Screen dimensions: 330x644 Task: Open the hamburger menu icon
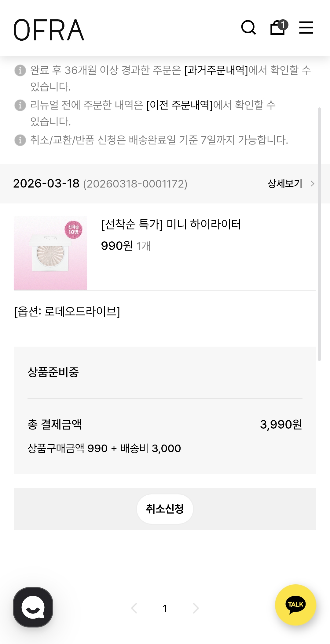306,28
